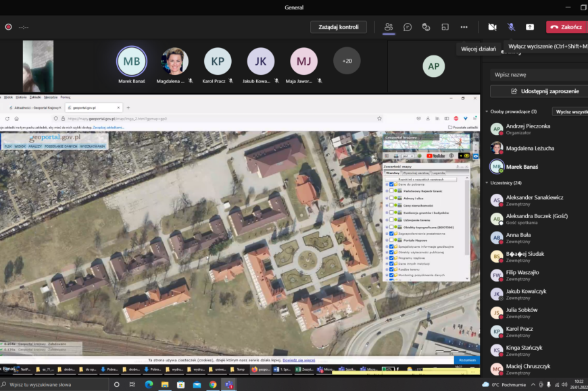Click the Wpisz nazwę search field

point(539,74)
